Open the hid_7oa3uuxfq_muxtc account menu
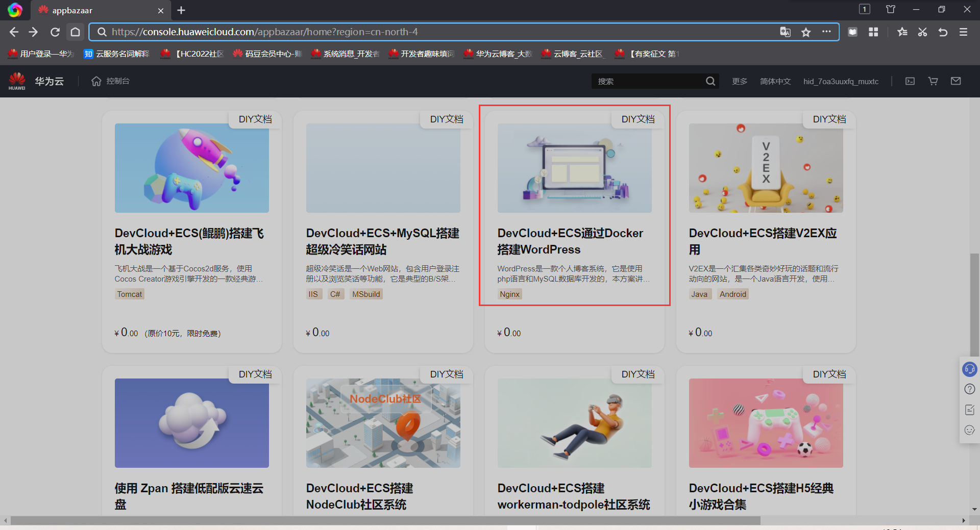Screen dimensions: 980x530 [841, 81]
